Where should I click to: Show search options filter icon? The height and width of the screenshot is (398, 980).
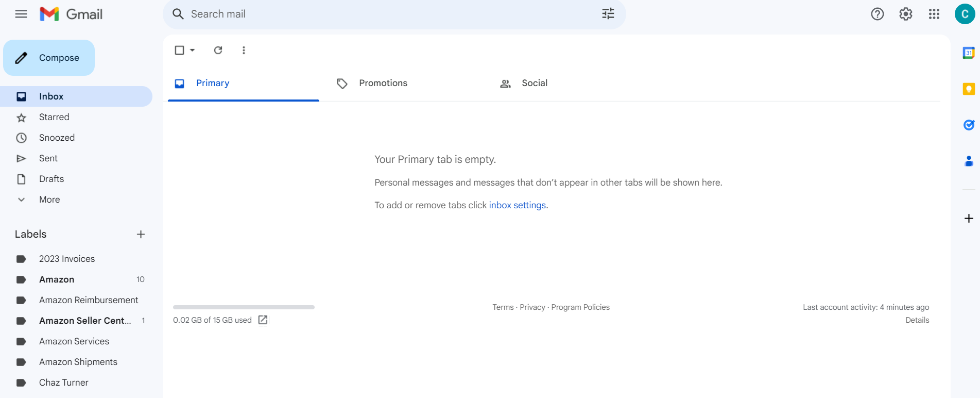[x=608, y=14]
